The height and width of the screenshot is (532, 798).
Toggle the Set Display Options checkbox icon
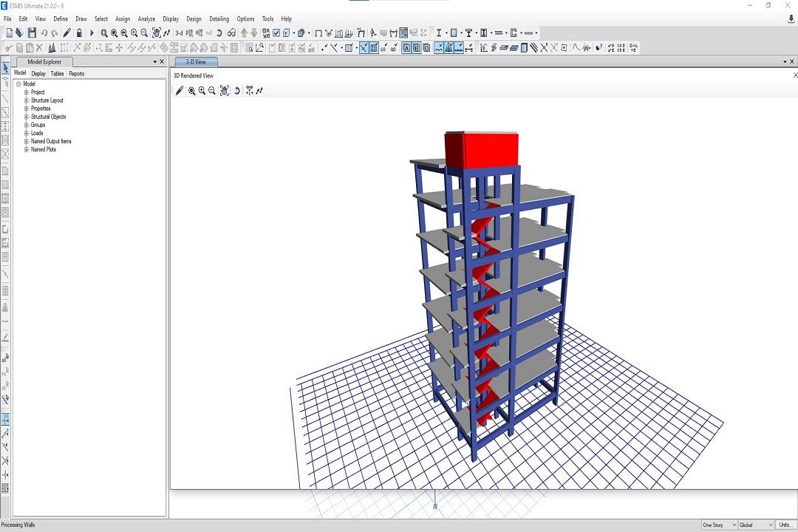(x=276, y=33)
